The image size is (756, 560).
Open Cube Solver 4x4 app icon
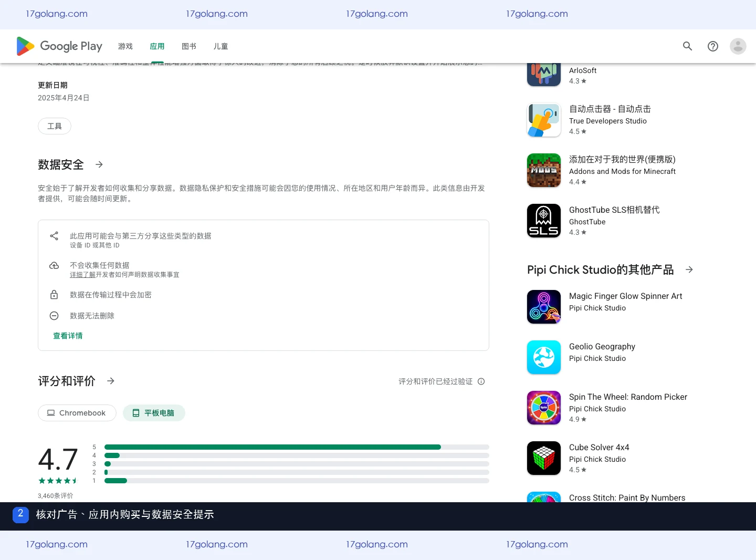pyautogui.click(x=544, y=458)
